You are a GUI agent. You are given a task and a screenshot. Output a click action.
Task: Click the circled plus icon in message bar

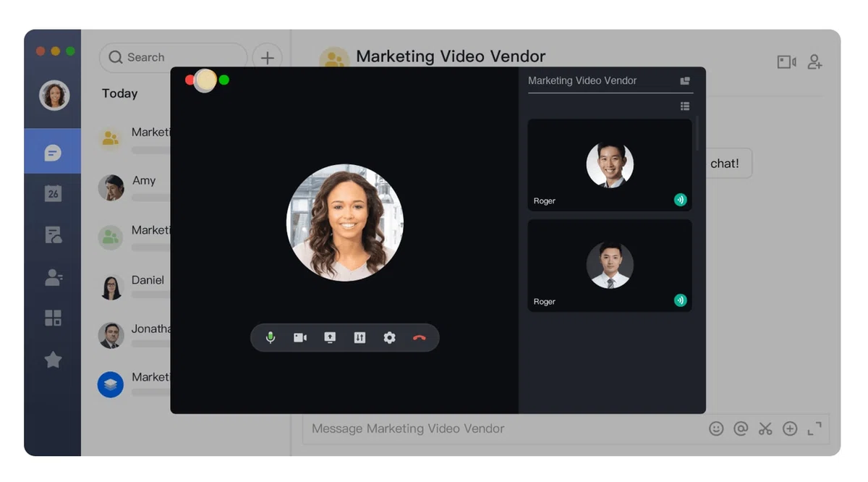tap(790, 428)
